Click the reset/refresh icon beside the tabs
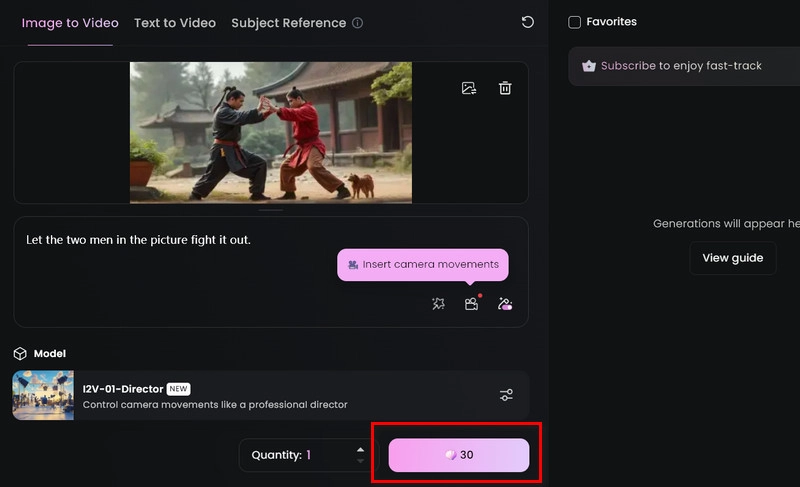800x487 pixels. (x=528, y=22)
